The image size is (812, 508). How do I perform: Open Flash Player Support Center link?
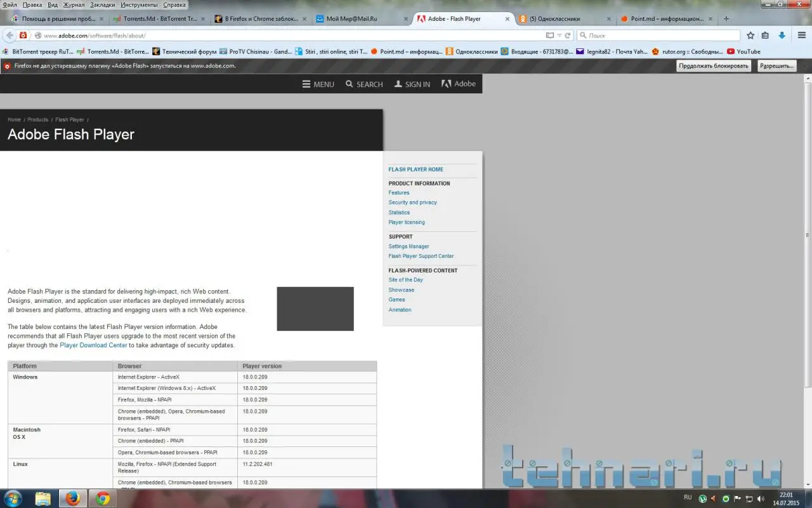[421, 257]
